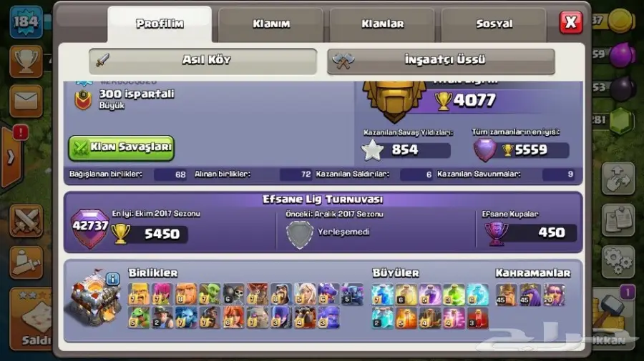The image size is (644, 361).
Task: Select the Barbarian King hero icon
Action: click(506, 295)
